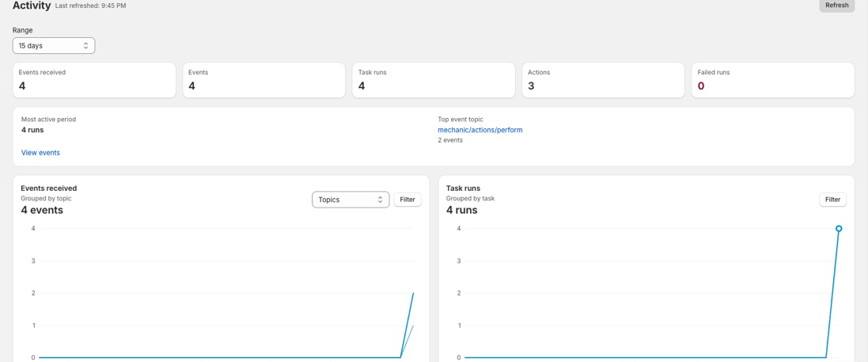Click the 'Grouped by topic' subtitle
Viewport: 868px width, 362px height.
click(46, 198)
